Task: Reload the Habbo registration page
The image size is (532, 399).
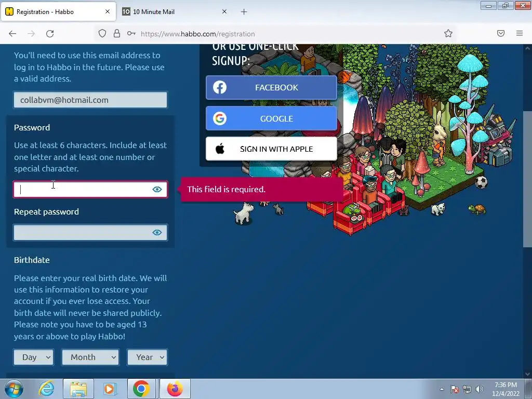Action: 50,34
